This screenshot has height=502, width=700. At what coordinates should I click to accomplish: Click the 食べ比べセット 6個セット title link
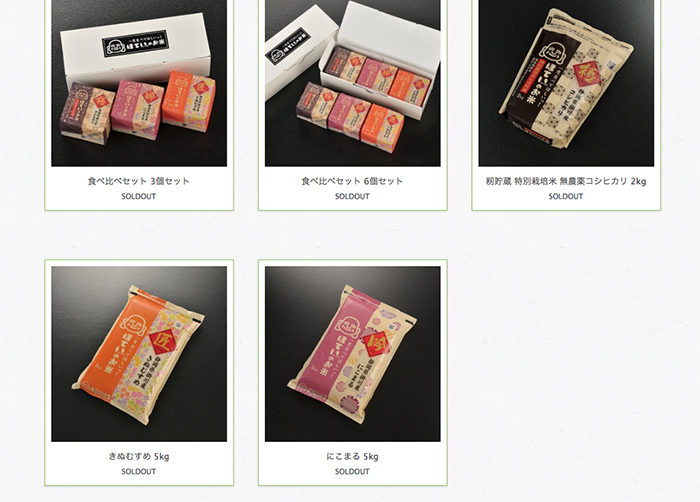click(x=352, y=181)
